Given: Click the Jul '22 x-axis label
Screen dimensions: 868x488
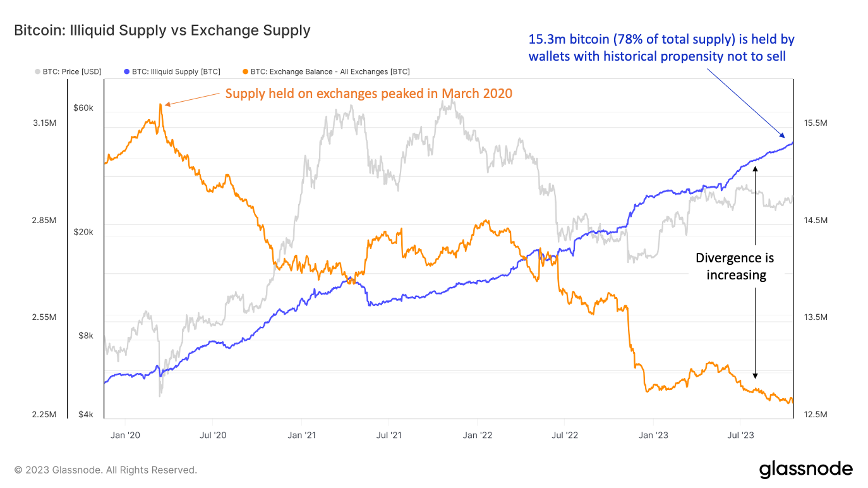Looking at the screenshot, I should 564,435.
